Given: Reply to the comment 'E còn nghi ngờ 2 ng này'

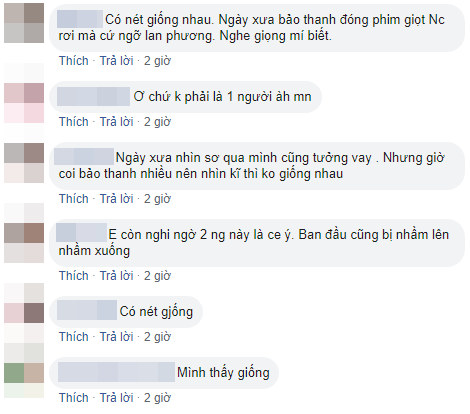Looking at the screenshot, I should tap(116, 276).
